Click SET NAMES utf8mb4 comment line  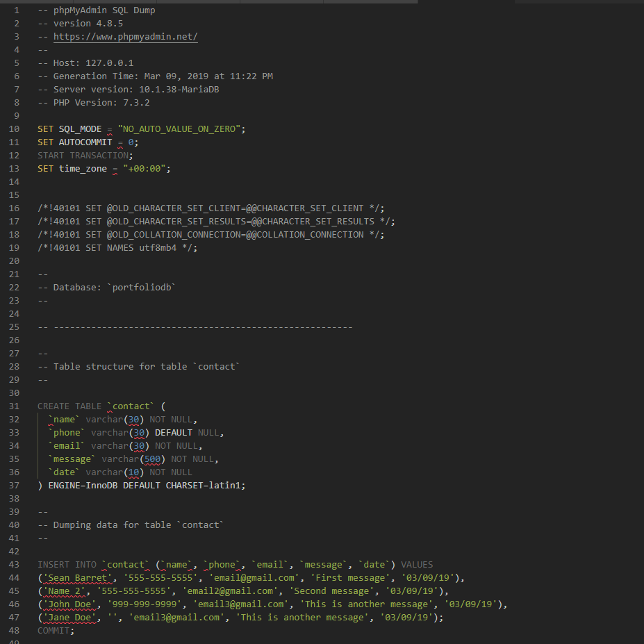117,247
